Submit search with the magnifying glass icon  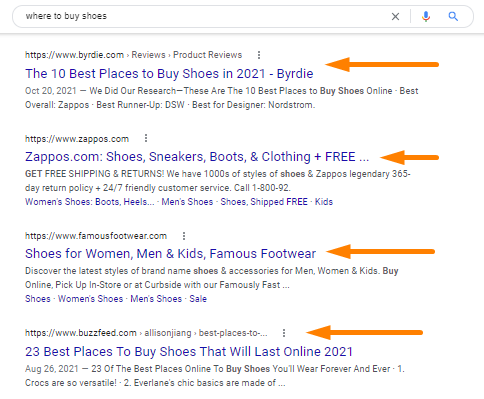(453, 16)
